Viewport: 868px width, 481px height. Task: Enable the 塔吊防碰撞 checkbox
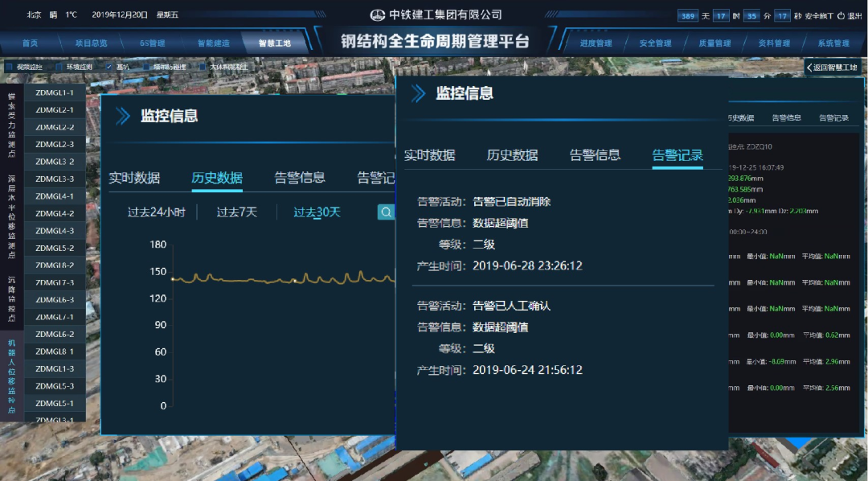[x=146, y=68]
